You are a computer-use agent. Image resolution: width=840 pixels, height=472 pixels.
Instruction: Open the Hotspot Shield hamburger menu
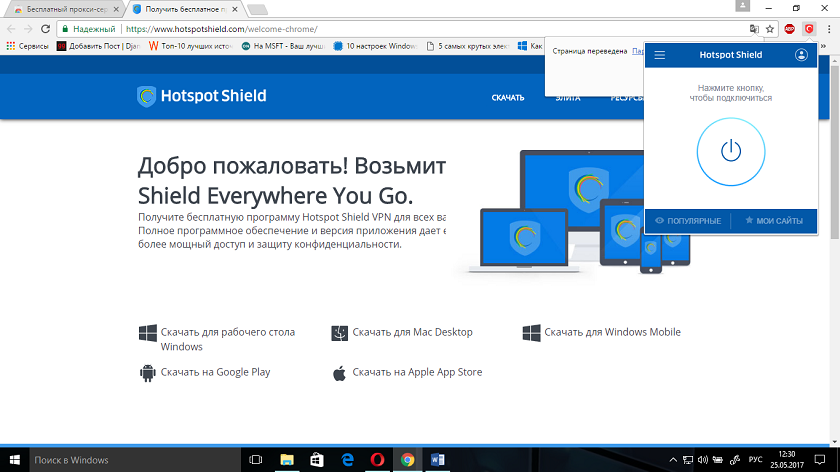click(x=660, y=55)
